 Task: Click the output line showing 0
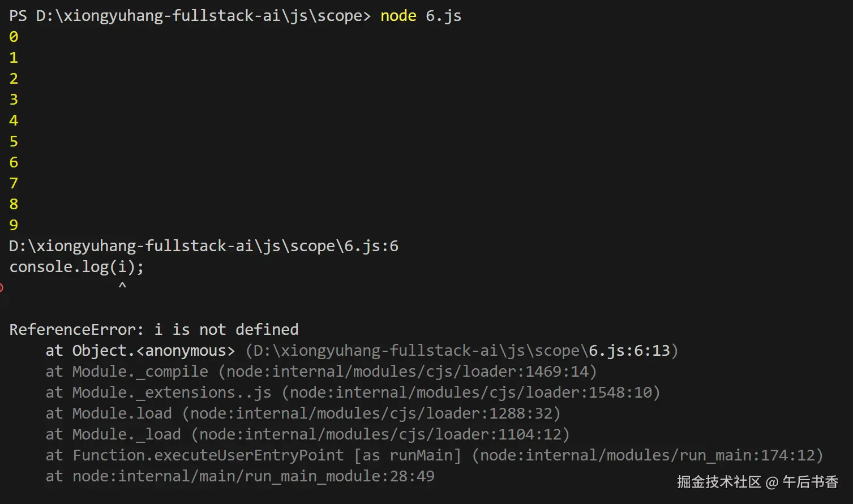[x=14, y=37]
